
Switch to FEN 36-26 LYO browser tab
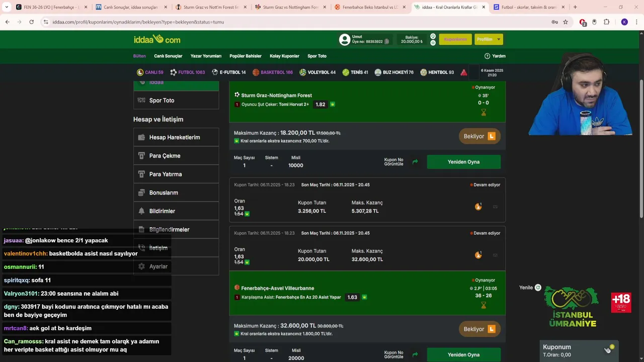pyautogui.click(x=51, y=7)
